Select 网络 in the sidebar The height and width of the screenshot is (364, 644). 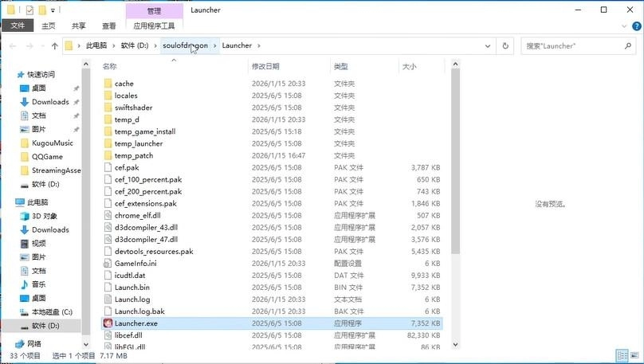pos(34,344)
